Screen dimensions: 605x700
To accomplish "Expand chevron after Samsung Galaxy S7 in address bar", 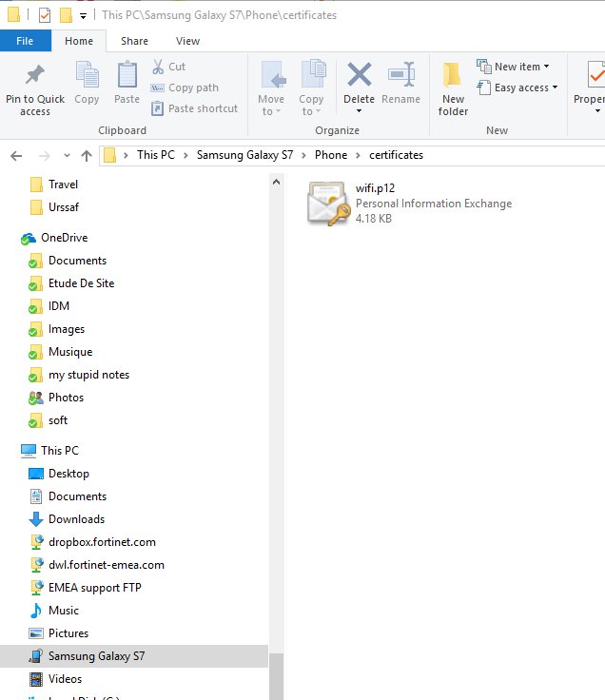I will tap(303, 155).
